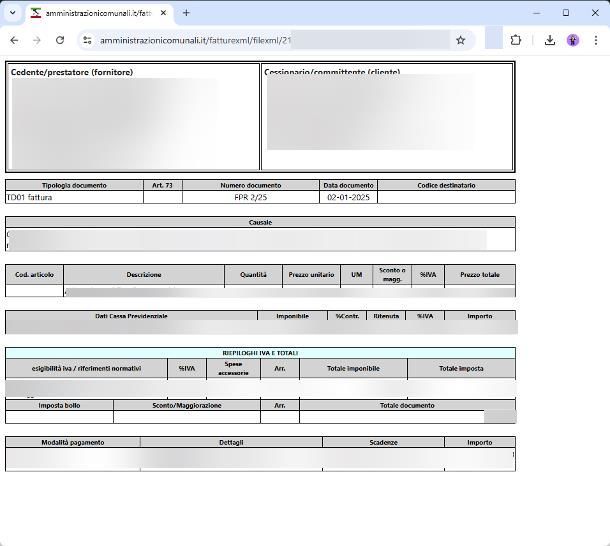Click the 'UM' column header
This screenshot has width=610, height=546.
tap(356, 275)
